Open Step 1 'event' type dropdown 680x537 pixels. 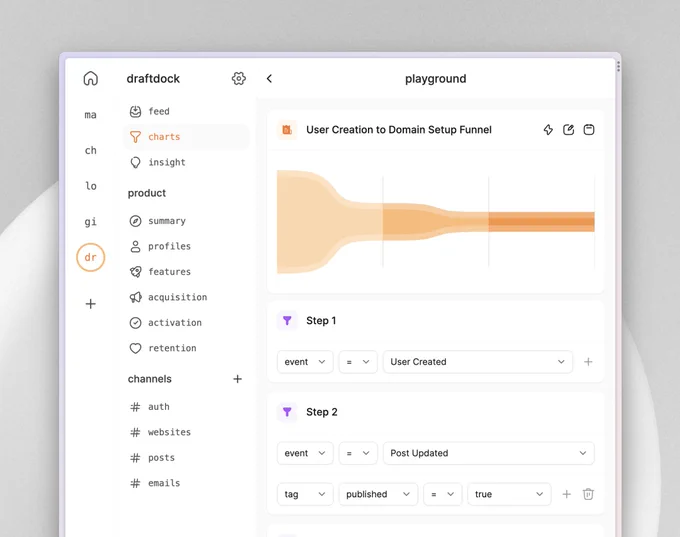305,362
